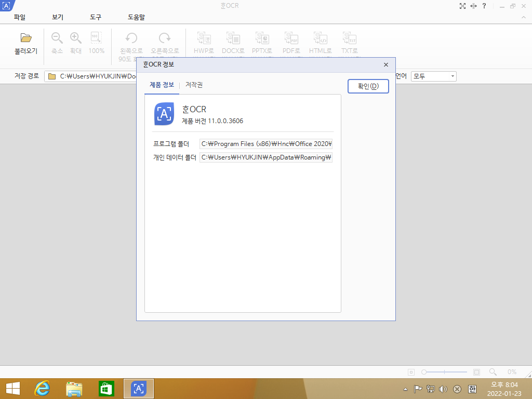Screen dimensions: 532x399
Task: Reset zoom with the 100% icon
Action: click(x=96, y=37)
